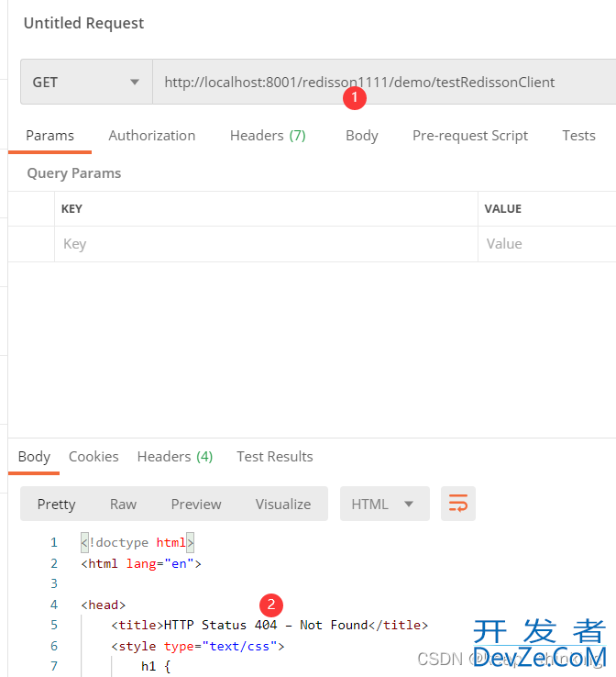Select the Raw view button
616x677 pixels.
124,504
